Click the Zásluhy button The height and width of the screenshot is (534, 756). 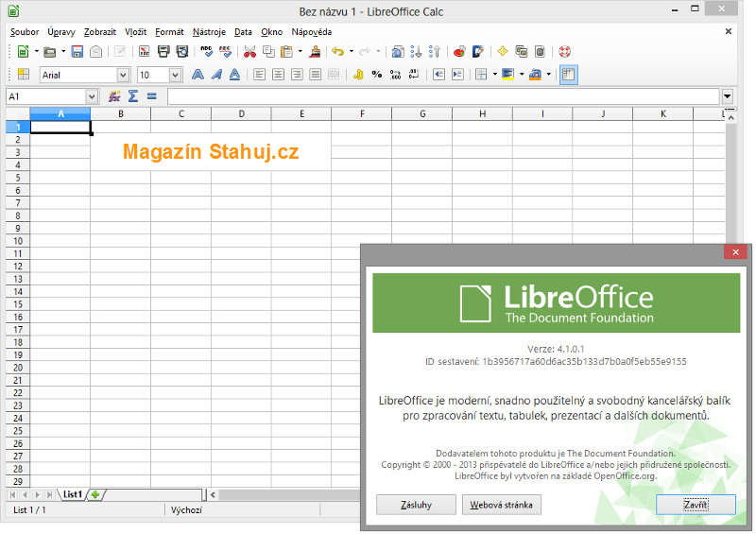pyautogui.click(x=416, y=505)
